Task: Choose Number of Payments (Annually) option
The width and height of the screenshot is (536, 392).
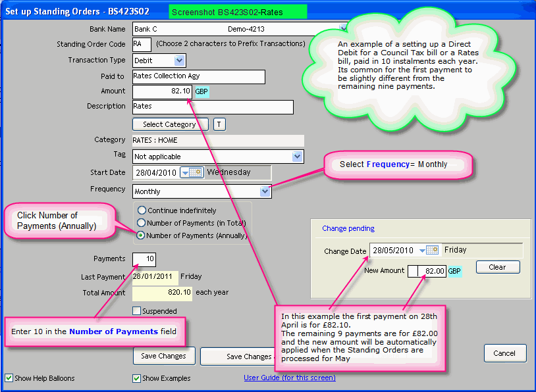Action: point(142,235)
